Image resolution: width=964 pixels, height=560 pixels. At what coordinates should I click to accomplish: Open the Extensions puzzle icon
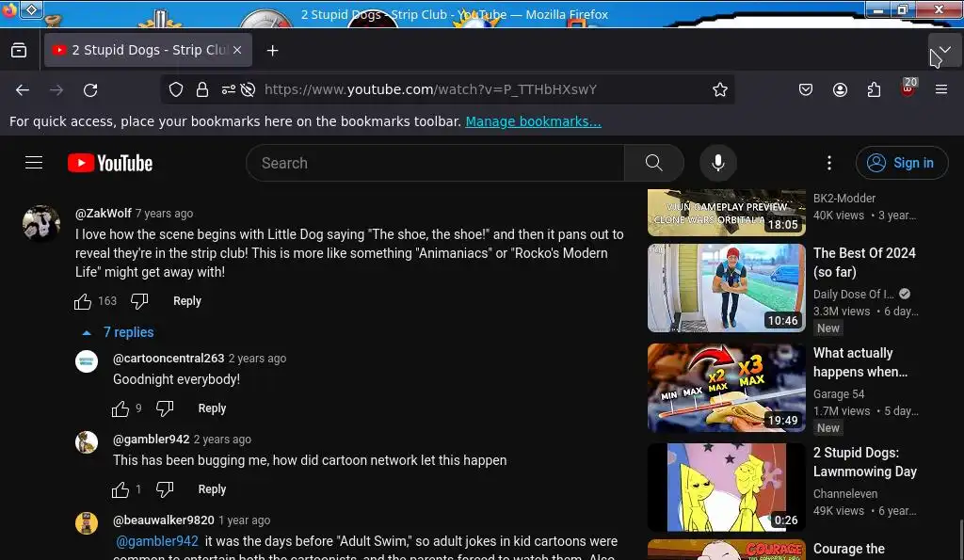(874, 89)
